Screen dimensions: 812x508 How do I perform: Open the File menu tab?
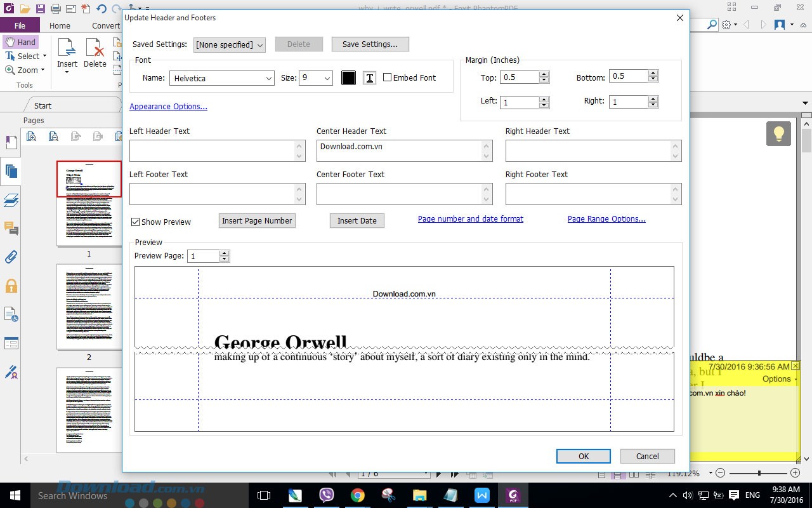click(20, 25)
